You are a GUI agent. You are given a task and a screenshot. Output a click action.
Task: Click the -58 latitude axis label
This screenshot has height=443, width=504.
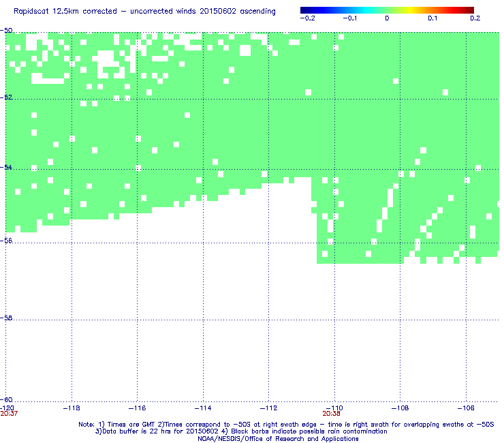coord(6,318)
